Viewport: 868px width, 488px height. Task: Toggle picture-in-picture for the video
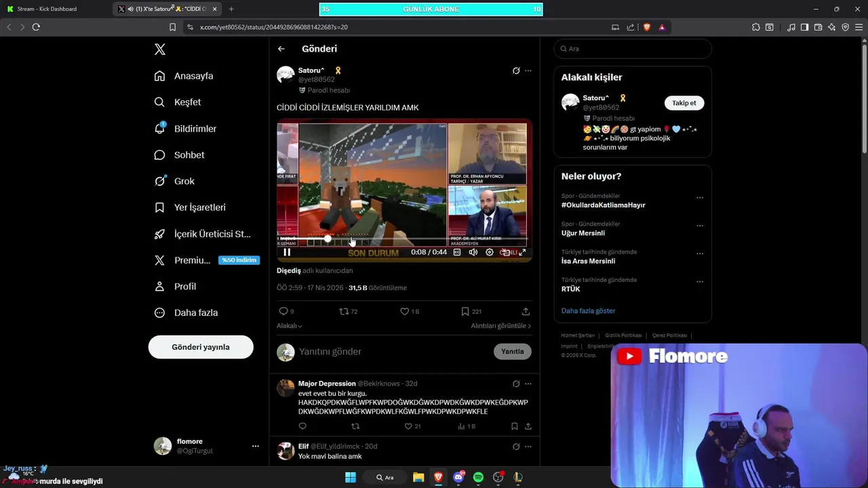point(505,252)
